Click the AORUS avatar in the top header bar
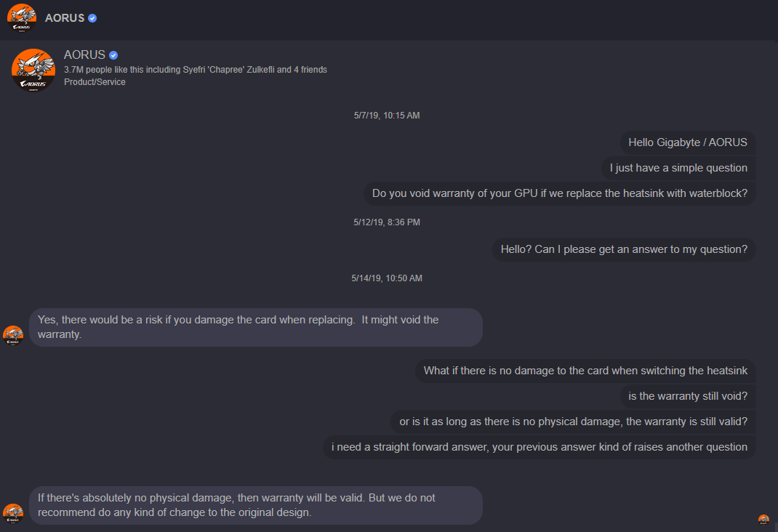The image size is (778, 532). click(21, 18)
